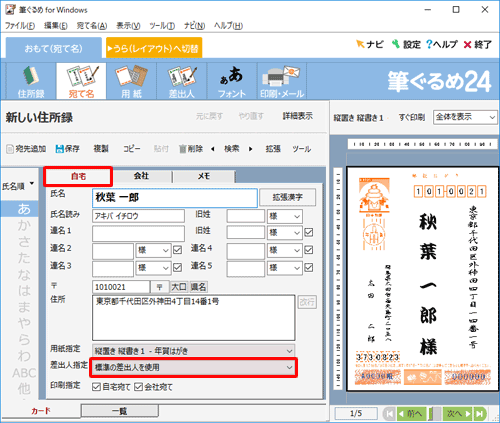500x423 pixels.
Task: Open 連名3 honorific dropdown
Action: click(153, 268)
